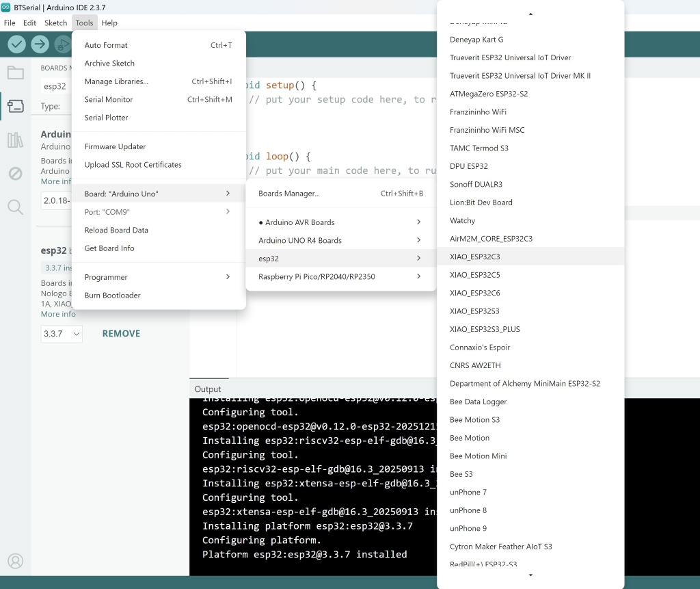Screen dimensions: 700x589
Task: Expand the Arduino AVR Boards submenu
Action: point(341,222)
